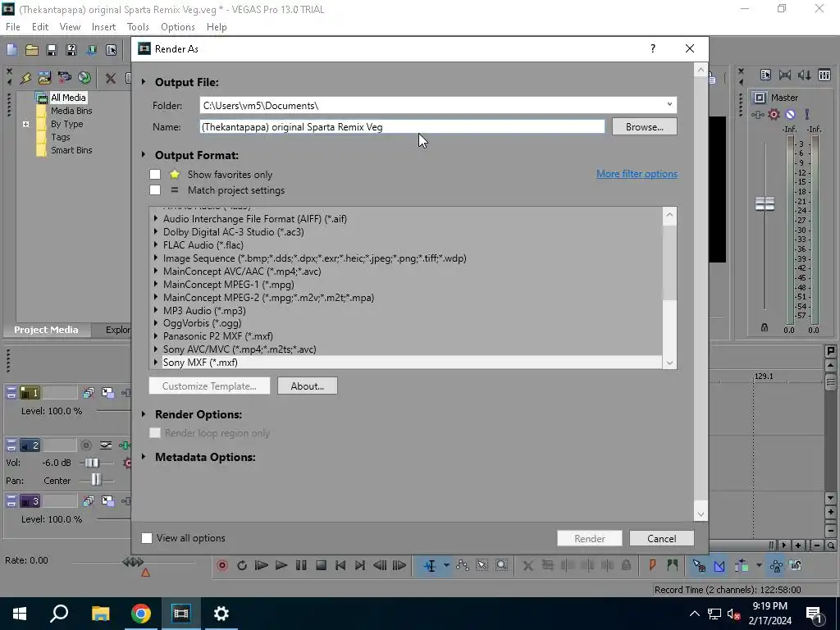
Task: Open the Options menu
Action: tap(178, 27)
